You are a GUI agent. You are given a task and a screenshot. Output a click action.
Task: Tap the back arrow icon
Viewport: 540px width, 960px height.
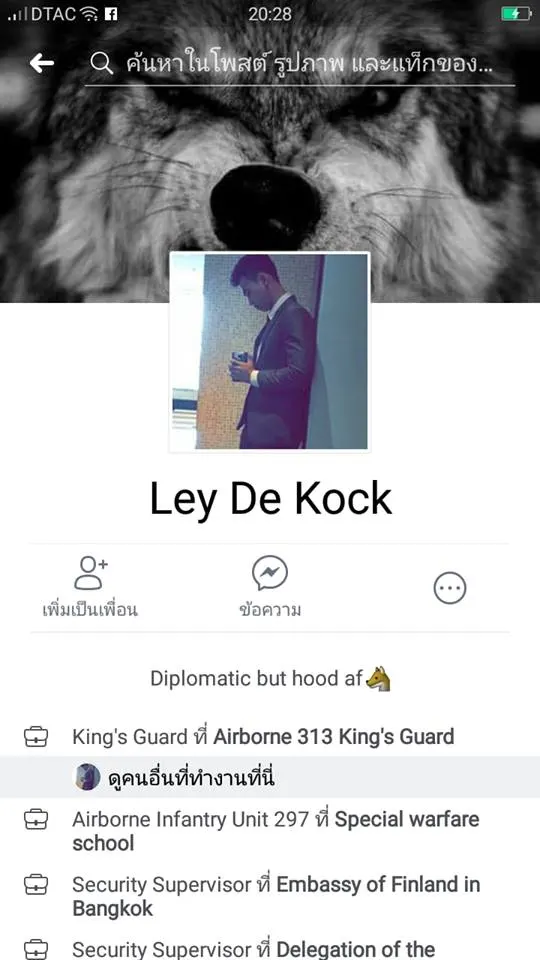point(42,62)
